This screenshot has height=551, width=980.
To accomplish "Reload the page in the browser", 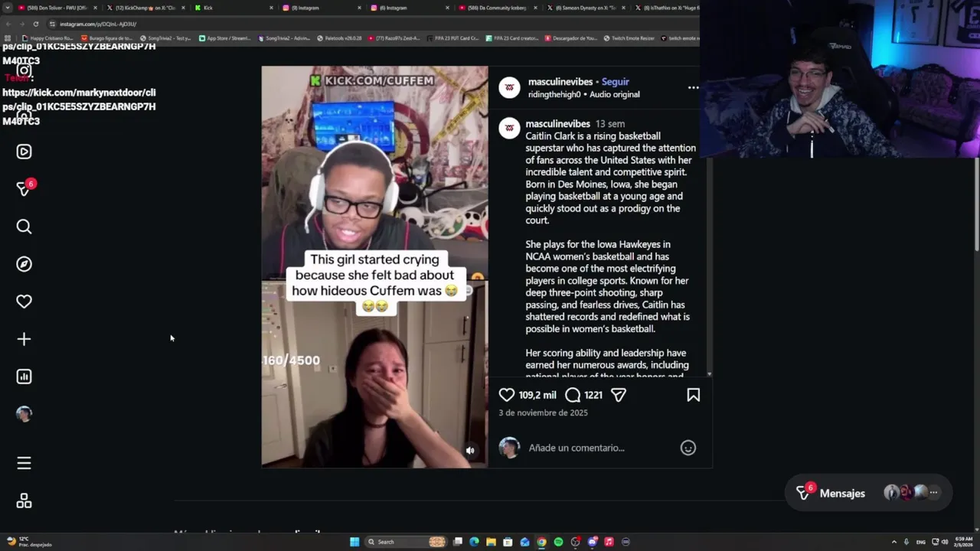I will [x=35, y=24].
